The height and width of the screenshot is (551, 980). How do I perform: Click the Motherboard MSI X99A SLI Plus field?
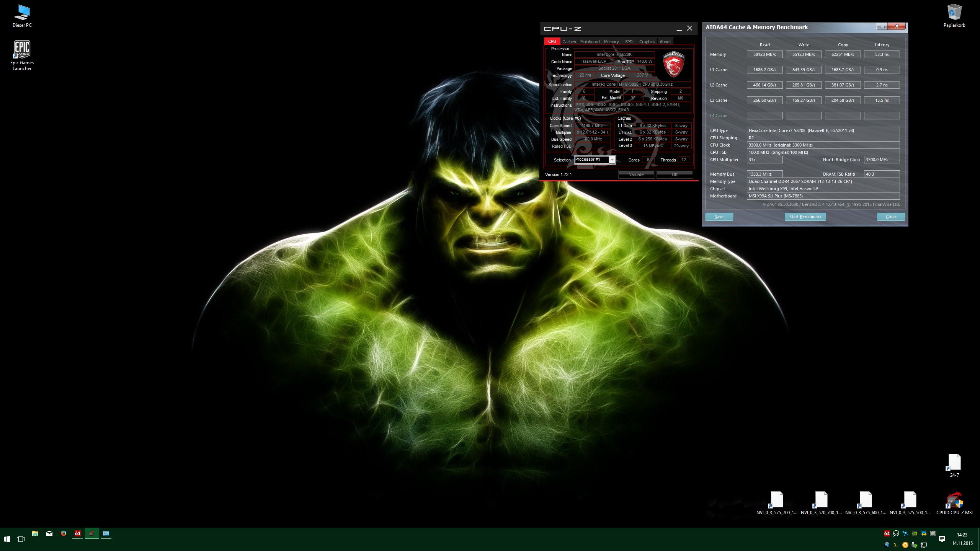tap(823, 196)
